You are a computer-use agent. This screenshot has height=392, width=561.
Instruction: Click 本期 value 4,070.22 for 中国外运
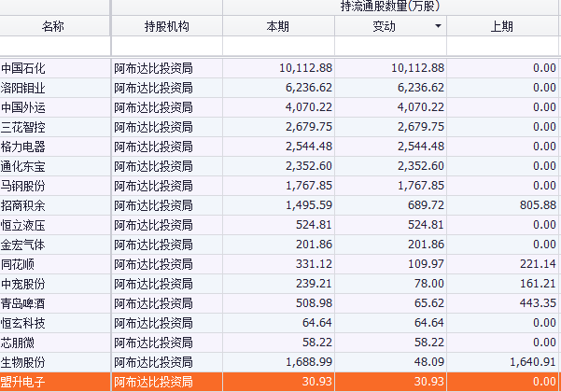pos(309,107)
